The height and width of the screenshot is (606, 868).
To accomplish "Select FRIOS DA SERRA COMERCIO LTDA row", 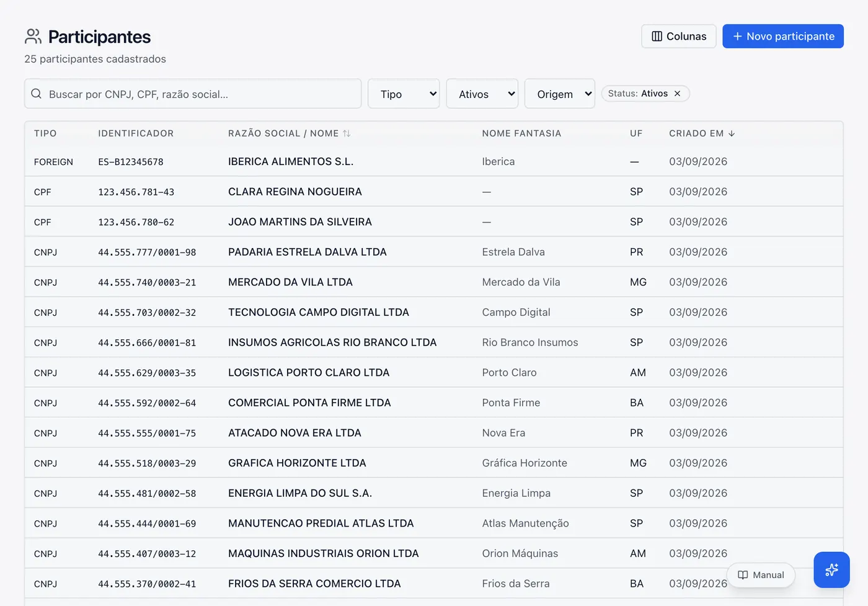I will 434,584.
